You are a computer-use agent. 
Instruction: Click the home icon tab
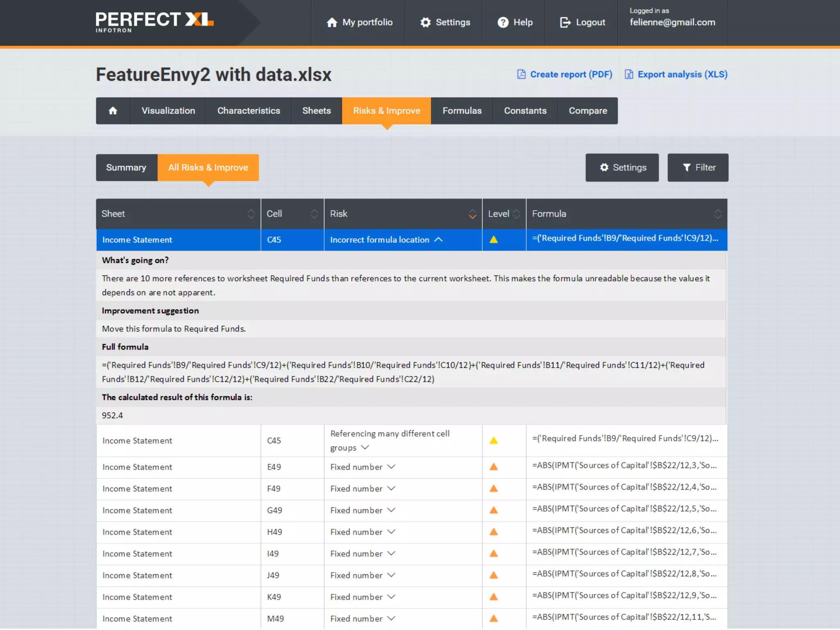(x=113, y=111)
